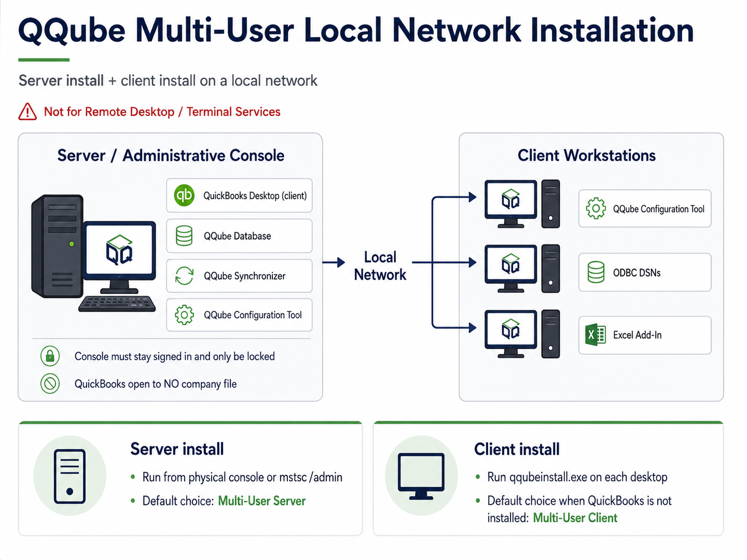The width and height of the screenshot is (747, 560).
Task: Select the QQube Synchronizer box label
Action: (x=245, y=276)
